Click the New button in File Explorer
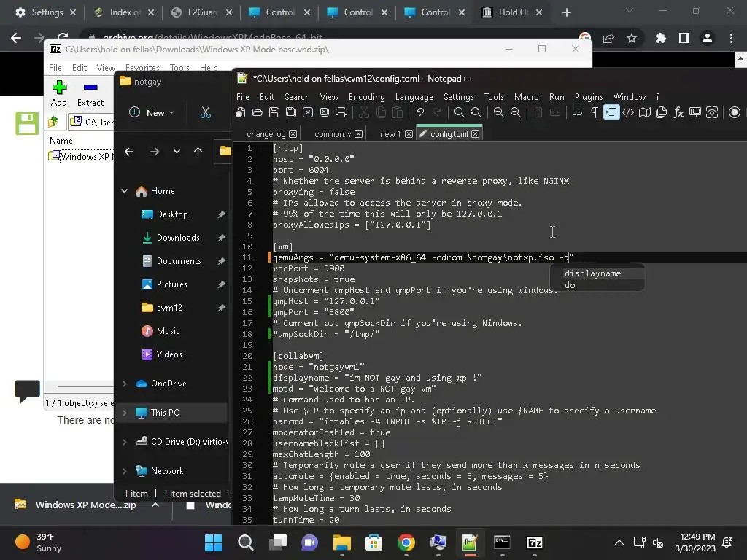Image resolution: width=747 pixels, height=560 pixels. click(x=152, y=113)
